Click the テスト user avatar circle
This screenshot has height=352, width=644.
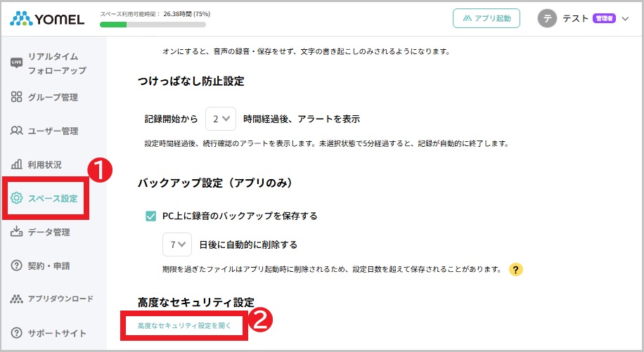(547, 19)
